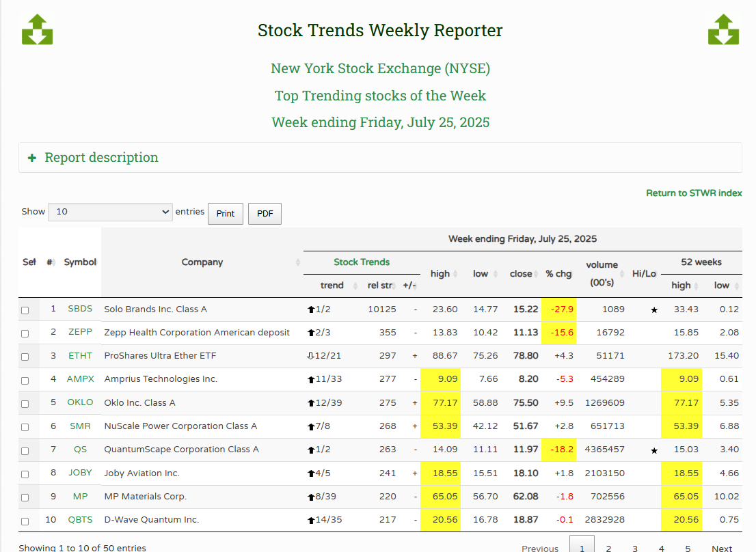Open the Show entries dropdown
The image size is (756, 552).
110,212
